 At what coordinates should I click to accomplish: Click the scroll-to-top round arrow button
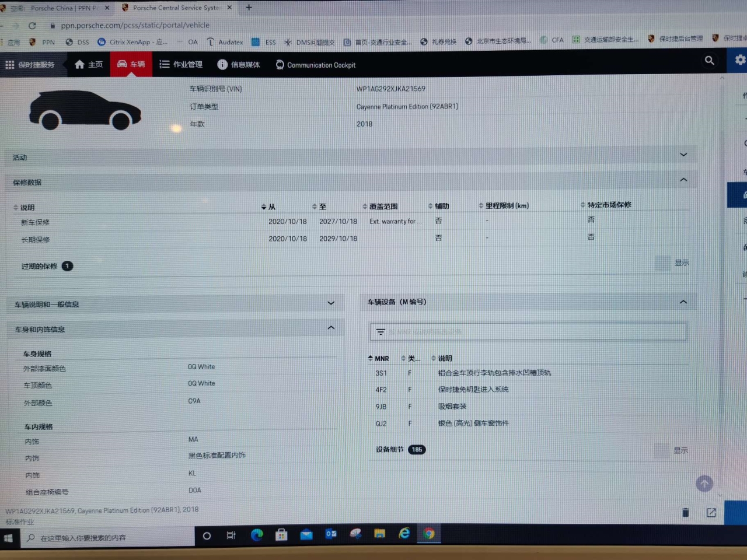click(704, 484)
